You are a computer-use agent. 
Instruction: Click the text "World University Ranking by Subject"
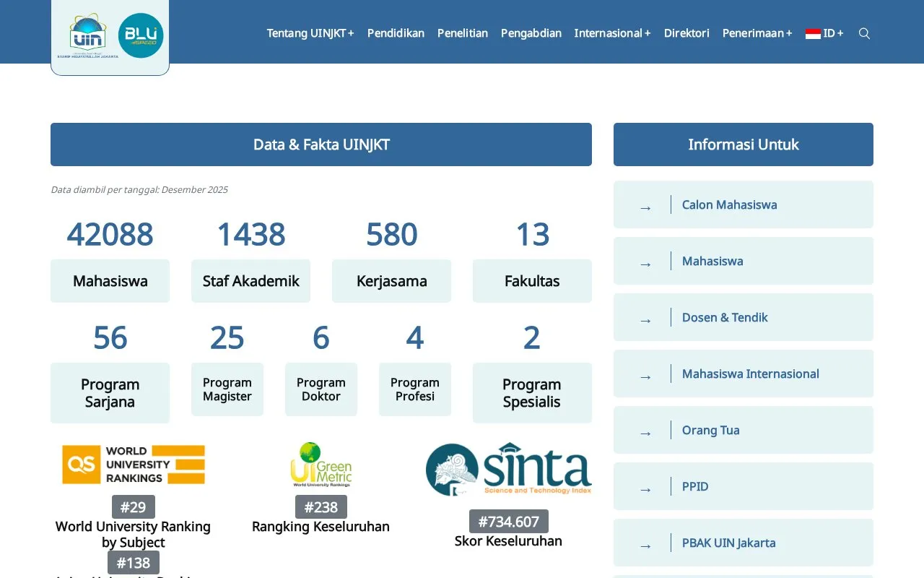(x=134, y=535)
